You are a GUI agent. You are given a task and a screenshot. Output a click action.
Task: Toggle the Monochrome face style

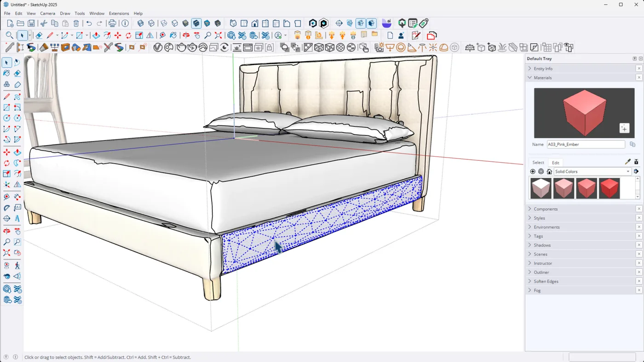click(x=207, y=23)
